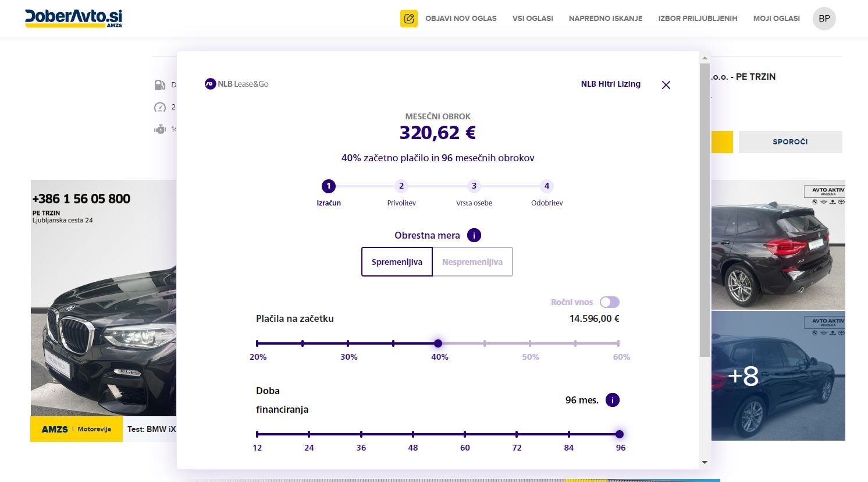868x482 pixels.
Task: Click the info icon beside Obrestna mera
Action: tap(474, 235)
